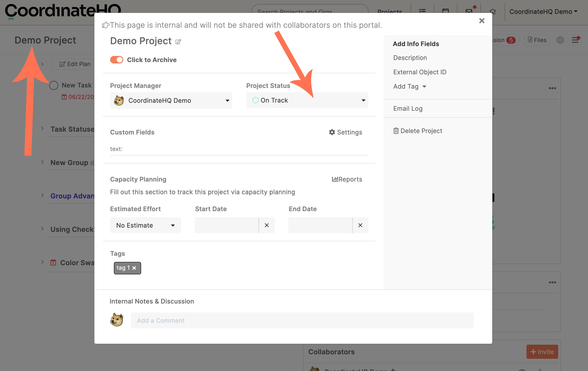
Task: Click Delete Project
Action: click(x=418, y=131)
